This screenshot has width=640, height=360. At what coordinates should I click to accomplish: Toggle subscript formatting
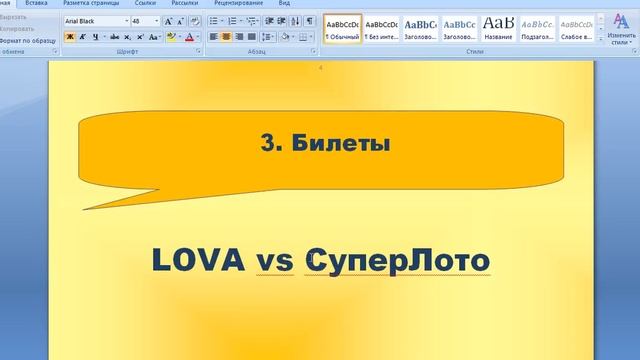pyautogui.click(x=127, y=37)
